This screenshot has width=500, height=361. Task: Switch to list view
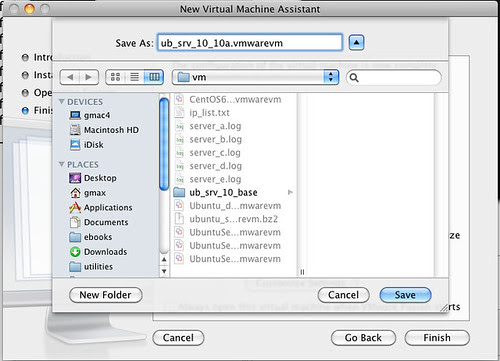tap(134, 77)
